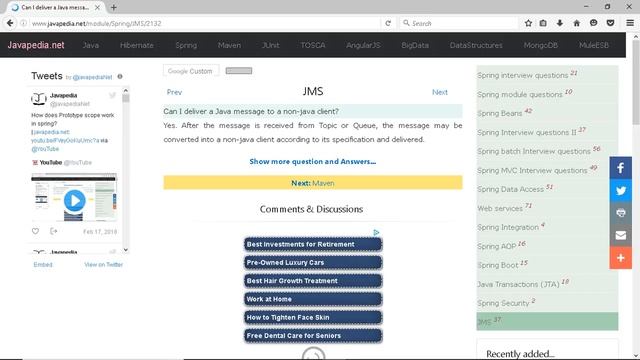Open Best Investments for Retirement ad
This screenshot has width=640, height=360.
coord(313,244)
